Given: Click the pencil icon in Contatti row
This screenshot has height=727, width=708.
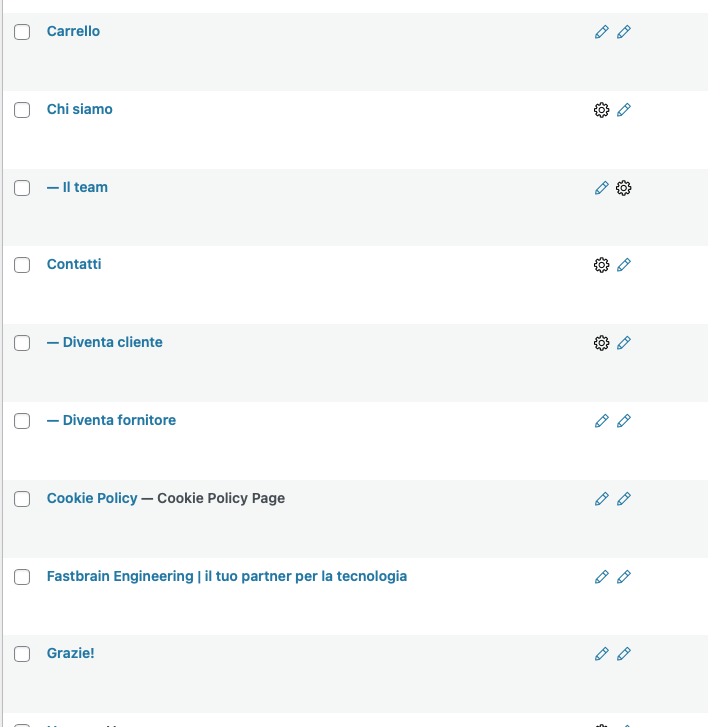Looking at the screenshot, I should (624, 265).
